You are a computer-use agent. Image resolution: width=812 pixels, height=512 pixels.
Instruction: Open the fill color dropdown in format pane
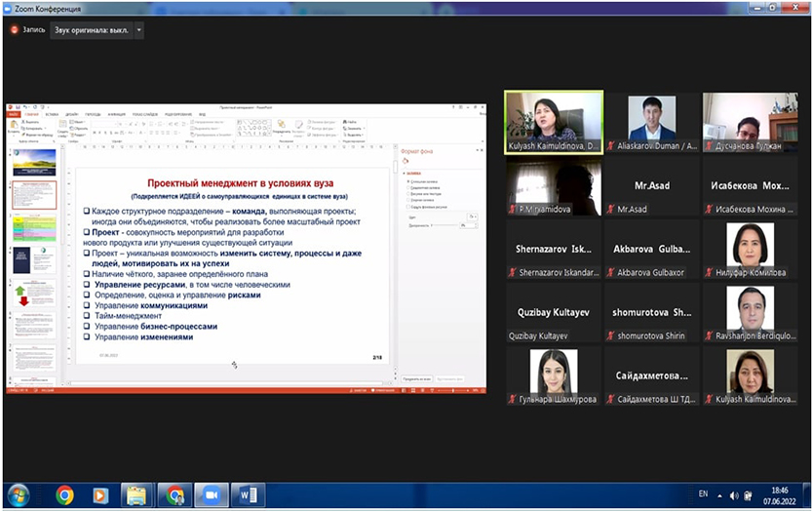coord(472,216)
